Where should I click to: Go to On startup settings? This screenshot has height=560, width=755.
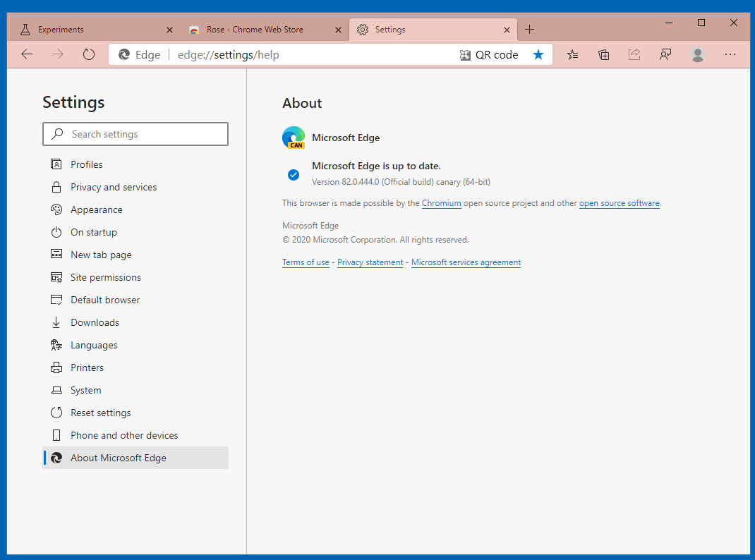(x=135, y=232)
